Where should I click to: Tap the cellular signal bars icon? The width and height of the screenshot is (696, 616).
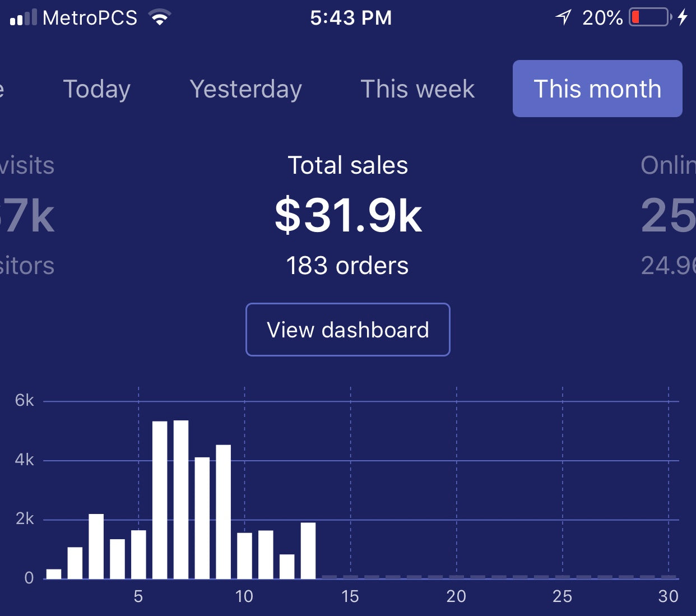click(x=23, y=18)
